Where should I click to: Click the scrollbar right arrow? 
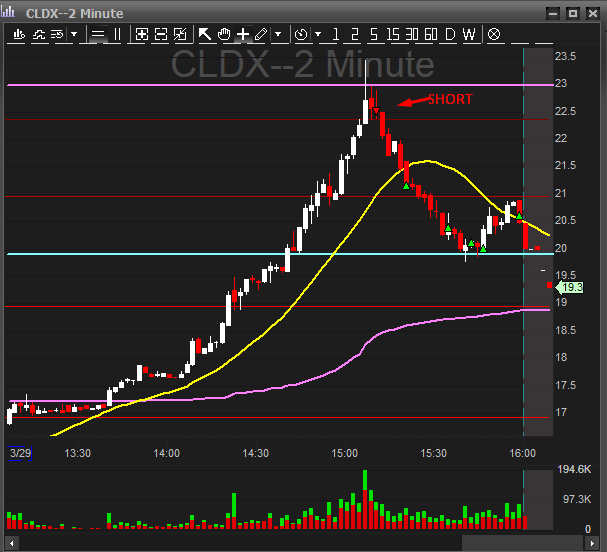pyautogui.click(x=592, y=543)
